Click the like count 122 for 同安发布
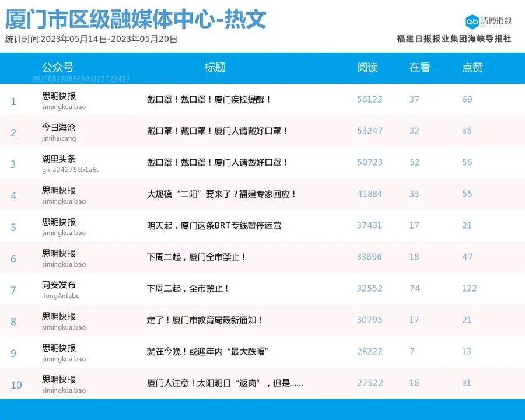Image resolution: width=525 pixels, height=420 pixels. [x=469, y=288]
